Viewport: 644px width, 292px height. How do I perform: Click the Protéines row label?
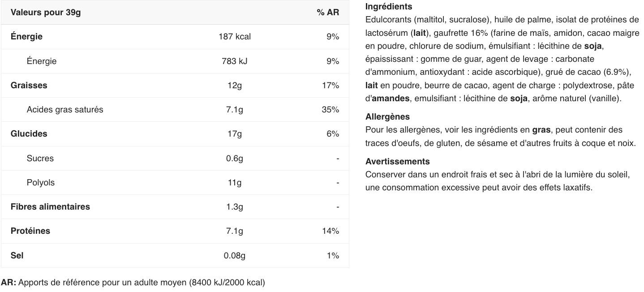coord(30,231)
